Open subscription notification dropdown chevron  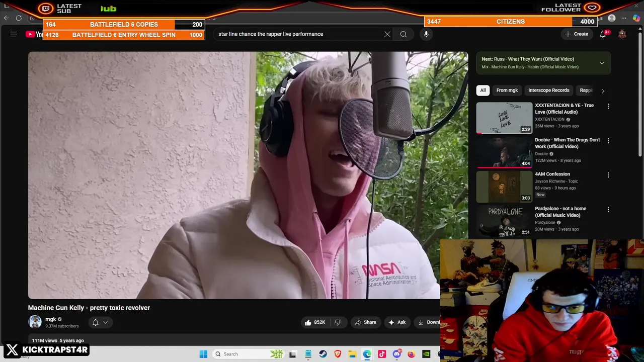tap(106, 322)
